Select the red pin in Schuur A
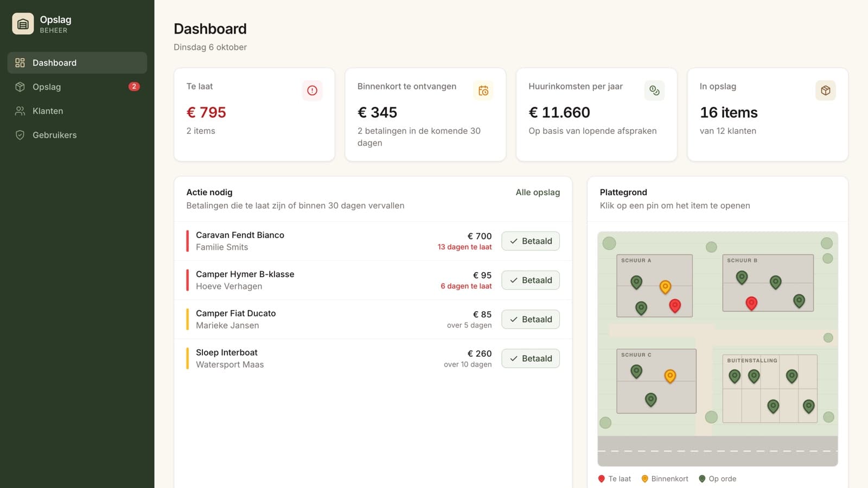 coord(675,306)
